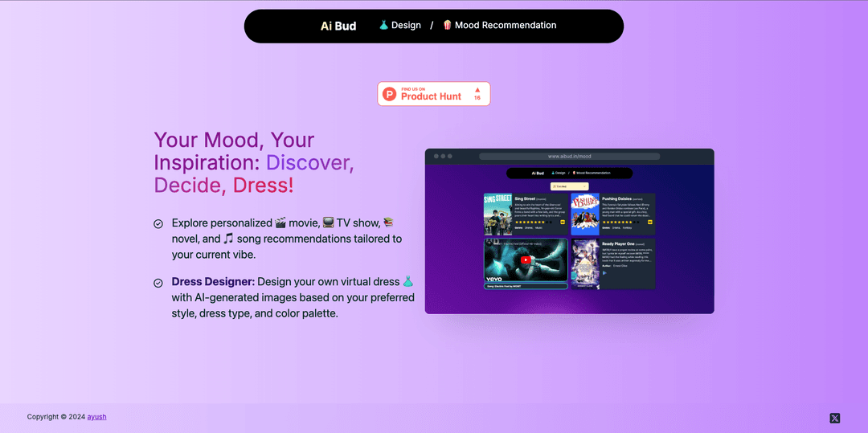Click the checkmark icon beside 'Dress Designer'
The width and height of the screenshot is (868, 433).
[x=158, y=283]
